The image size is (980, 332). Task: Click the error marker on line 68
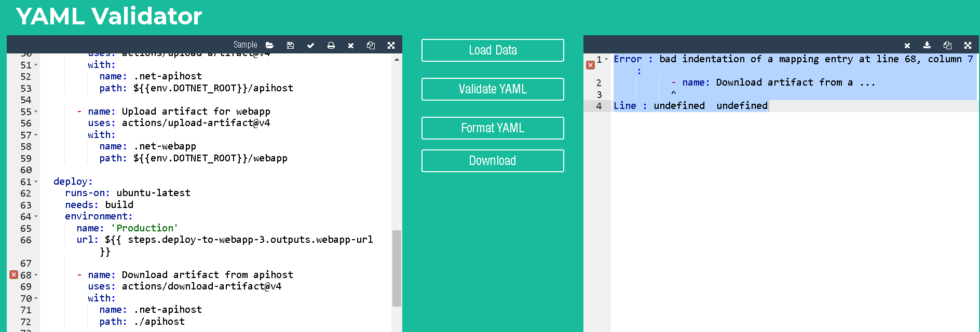(x=14, y=275)
